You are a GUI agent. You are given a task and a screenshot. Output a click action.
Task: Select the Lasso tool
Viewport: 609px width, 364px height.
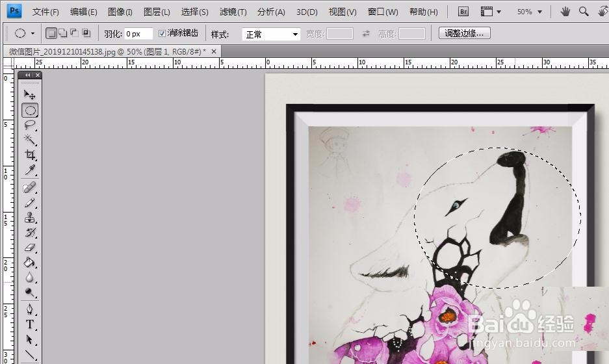click(x=30, y=125)
